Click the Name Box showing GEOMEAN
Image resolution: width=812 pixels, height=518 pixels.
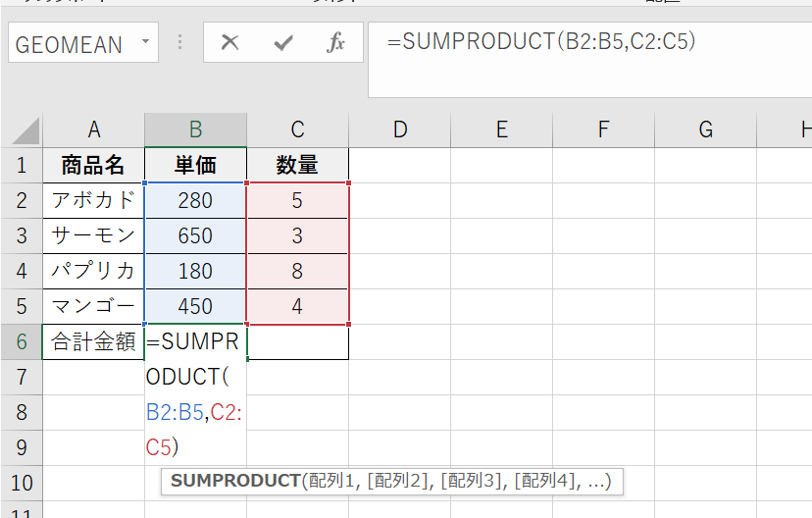[x=69, y=44]
